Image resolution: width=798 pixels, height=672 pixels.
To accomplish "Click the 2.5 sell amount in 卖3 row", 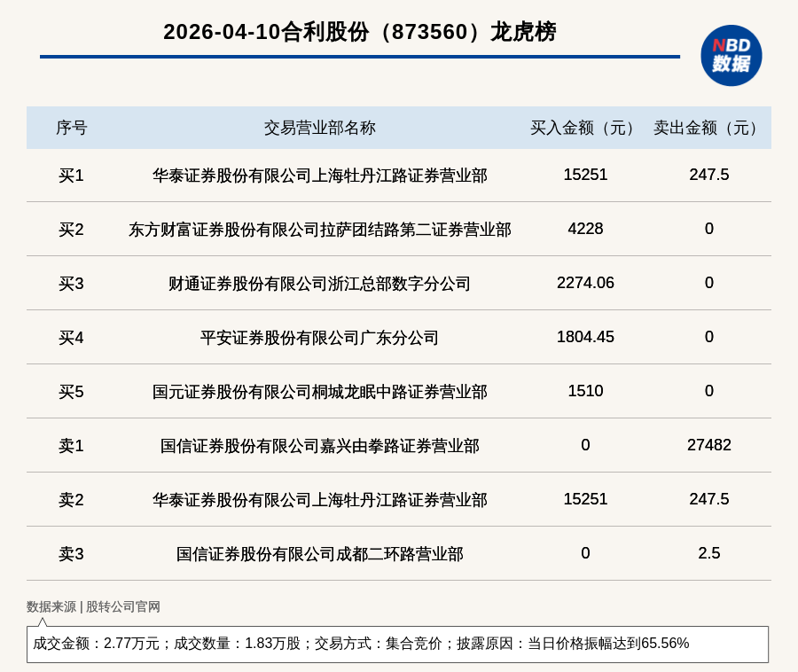I will pos(708,553).
